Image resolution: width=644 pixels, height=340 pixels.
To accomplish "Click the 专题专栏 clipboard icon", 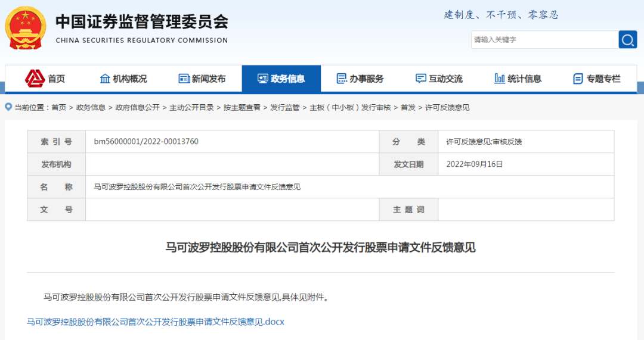I will tap(578, 79).
